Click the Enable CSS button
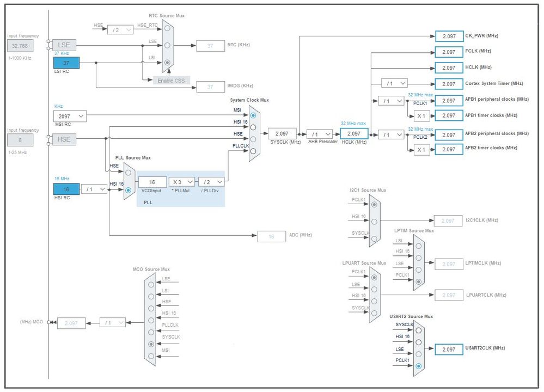 (172, 81)
